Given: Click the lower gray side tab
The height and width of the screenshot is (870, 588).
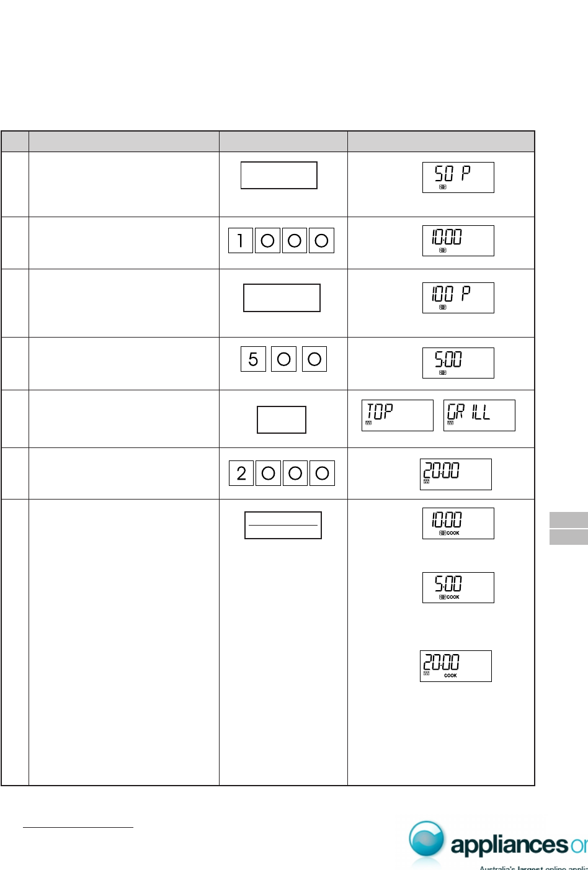Looking at the screenshot, I should point(568,537).
